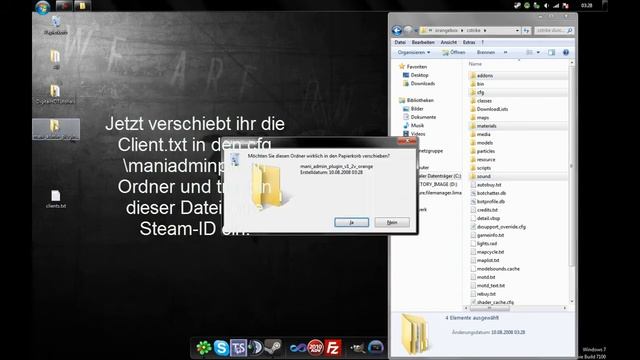This screenshot has width=640, height=360.
Task: Click the refresh button beside address bar
Action: tap(527, 31)
